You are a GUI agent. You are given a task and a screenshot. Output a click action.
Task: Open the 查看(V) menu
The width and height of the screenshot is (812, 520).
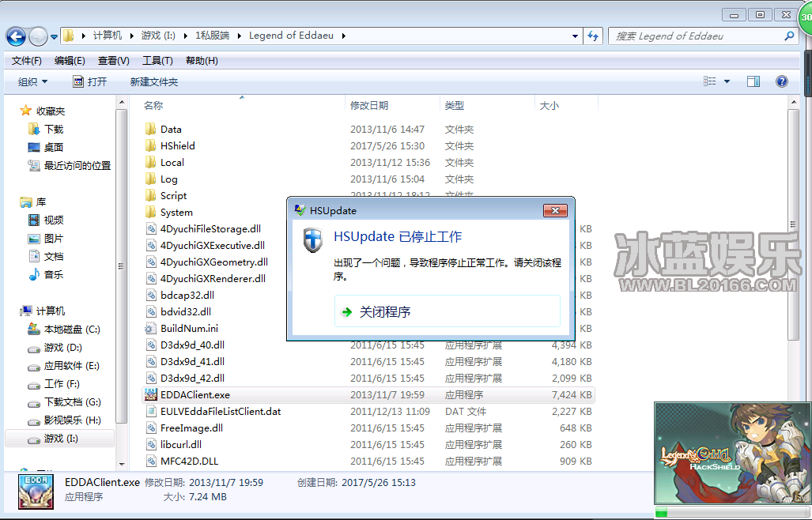click(x=113, y=61)
